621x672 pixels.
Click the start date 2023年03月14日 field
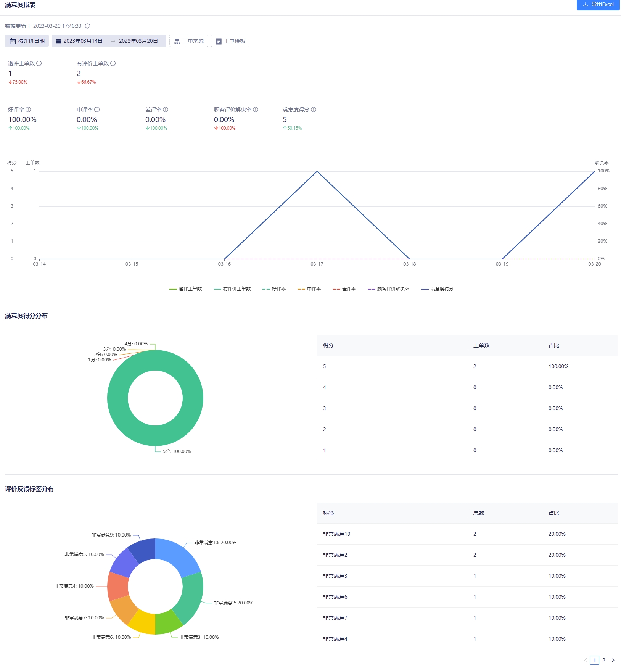(83, 41)
